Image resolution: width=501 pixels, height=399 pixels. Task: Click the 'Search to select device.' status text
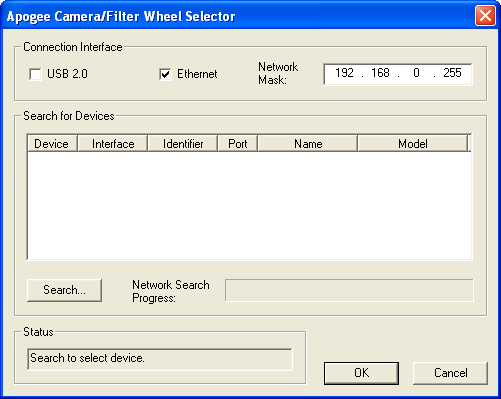pyautogui.click(x=87, y=358)
